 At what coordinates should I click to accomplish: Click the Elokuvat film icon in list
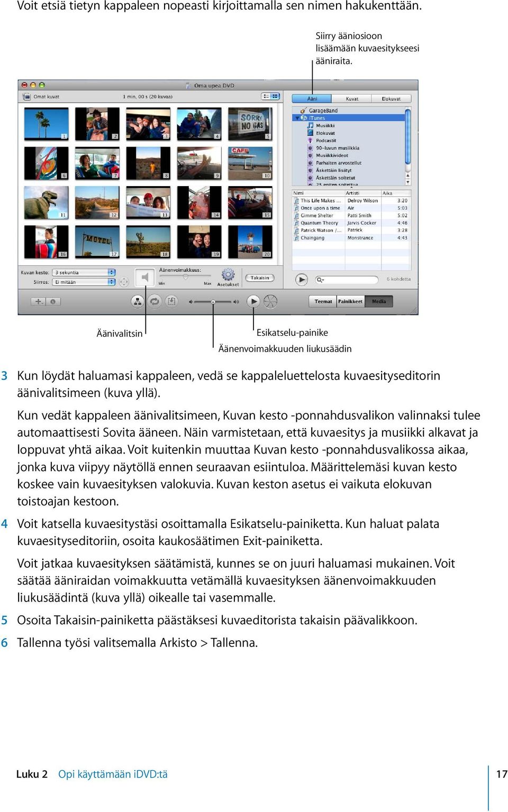tap(311, 133)
